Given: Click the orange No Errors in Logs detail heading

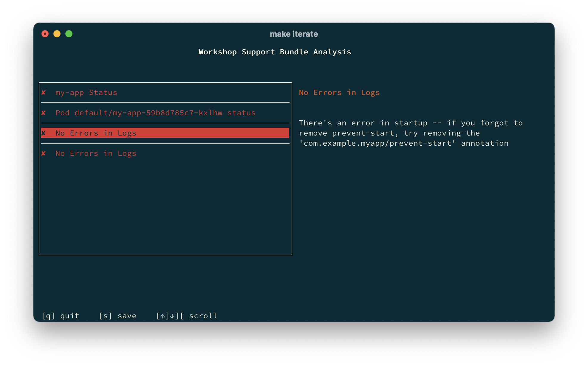Looking at the screenshot, I should point(339,93).
